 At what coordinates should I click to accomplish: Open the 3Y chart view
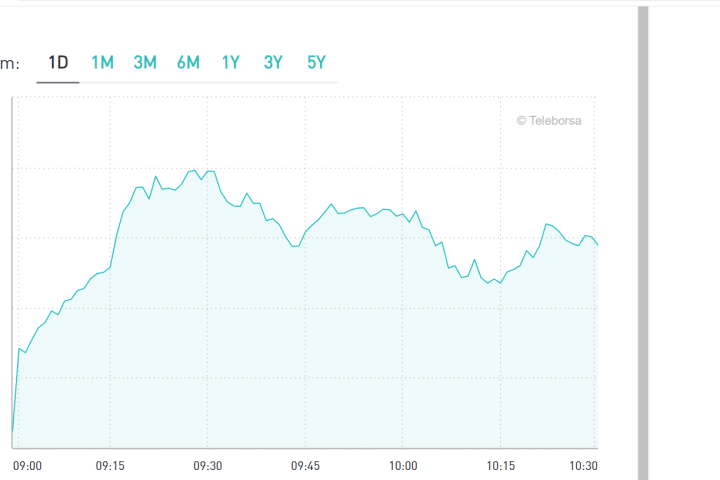point(274,62)
